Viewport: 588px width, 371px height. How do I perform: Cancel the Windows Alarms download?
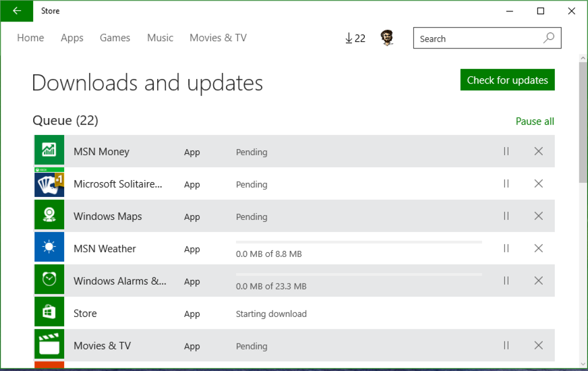click(539, 280)
